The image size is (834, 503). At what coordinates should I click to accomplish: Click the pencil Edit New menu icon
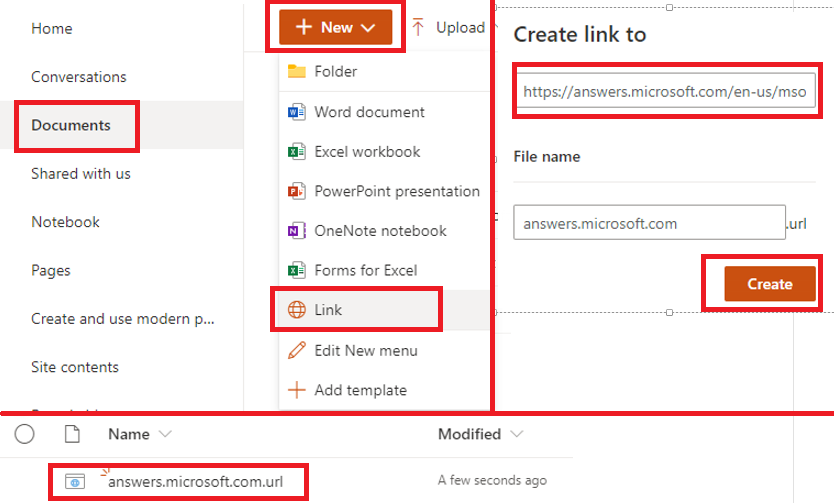coord(297,350)
